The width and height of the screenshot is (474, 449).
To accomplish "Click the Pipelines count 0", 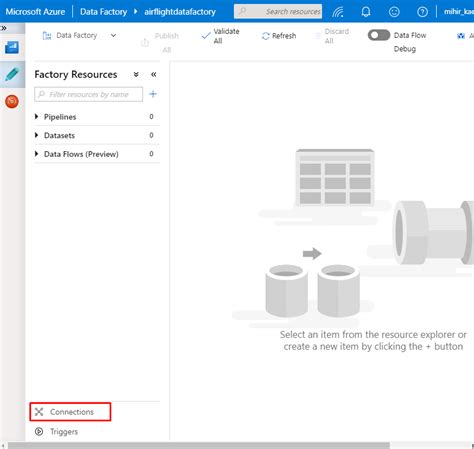I will click(x=151, y=117).
